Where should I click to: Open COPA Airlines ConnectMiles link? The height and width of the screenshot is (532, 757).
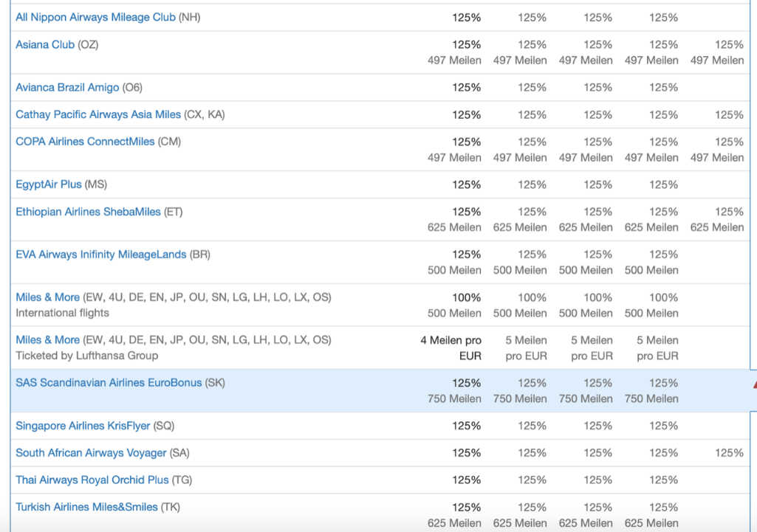click(85, 142)
